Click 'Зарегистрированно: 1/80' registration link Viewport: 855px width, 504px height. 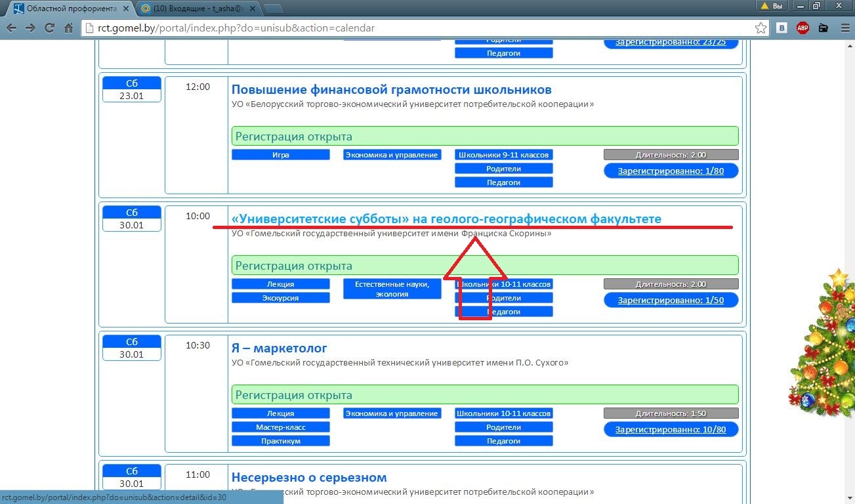coord(671,171)
